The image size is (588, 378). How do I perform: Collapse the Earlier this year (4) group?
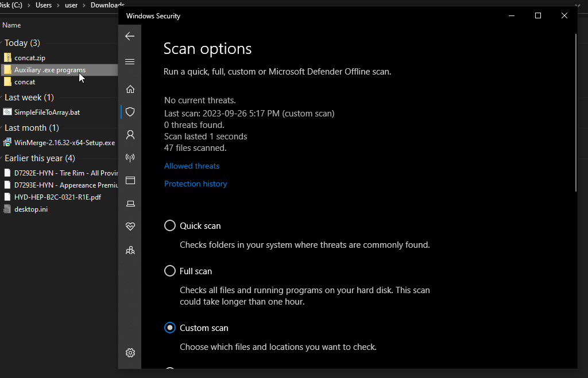[x=2, y=158]
